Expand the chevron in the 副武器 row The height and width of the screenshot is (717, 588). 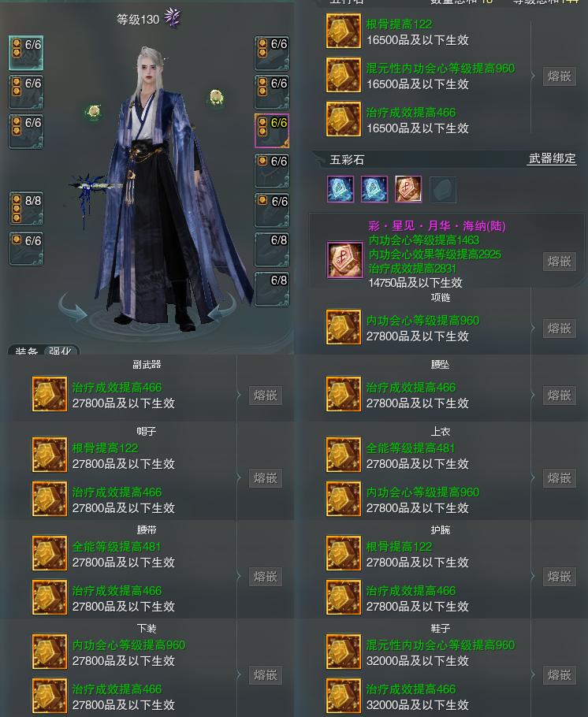coord(238,395)
